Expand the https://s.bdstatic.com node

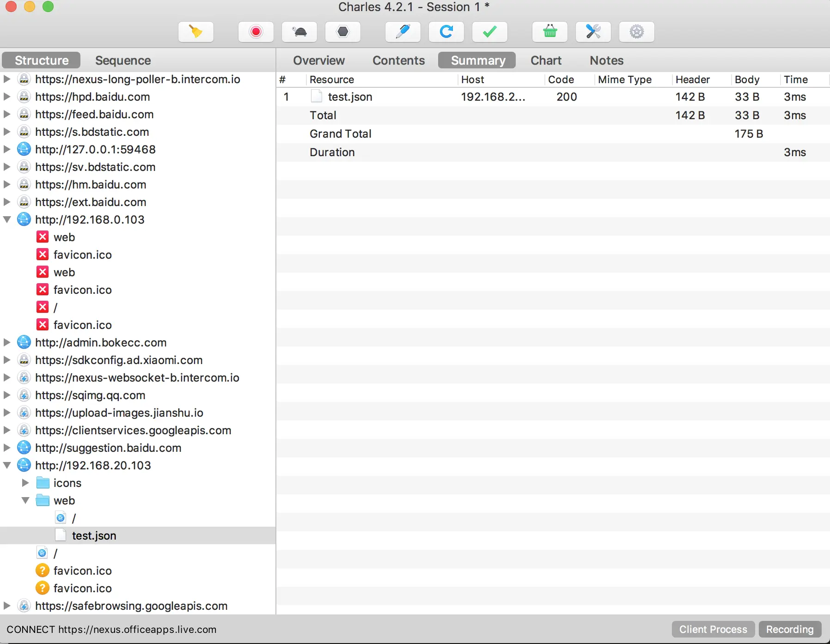[x=7, y=132]
